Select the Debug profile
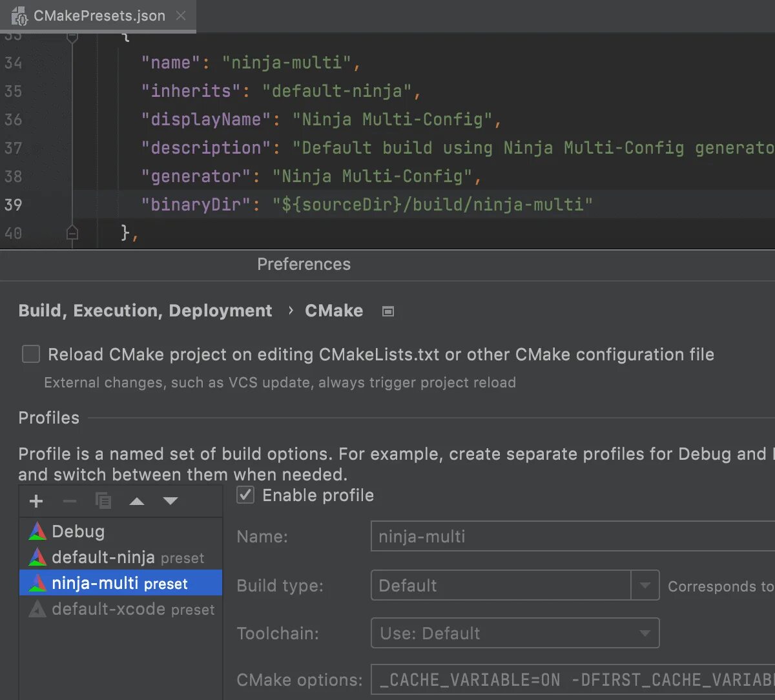This screenshot has height=700, width=775. coord(78,531)
